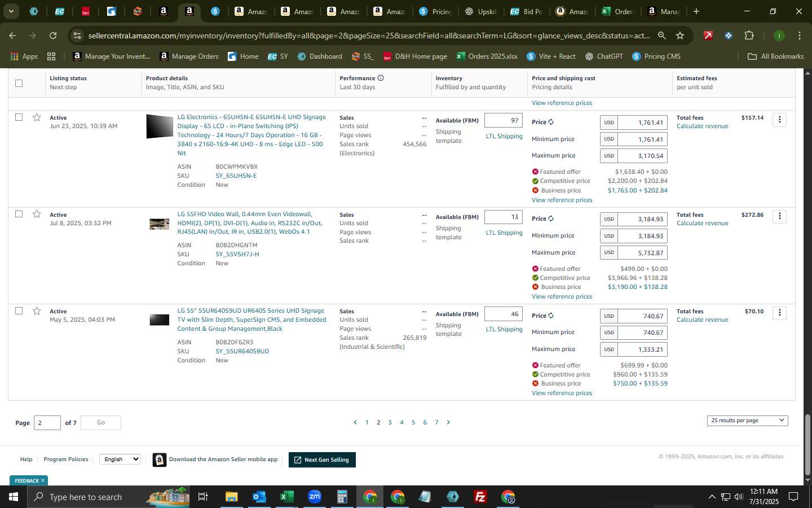Switch to the Upskill browser tab
This screenshot has height=508, width=812.
pos(481,11)
